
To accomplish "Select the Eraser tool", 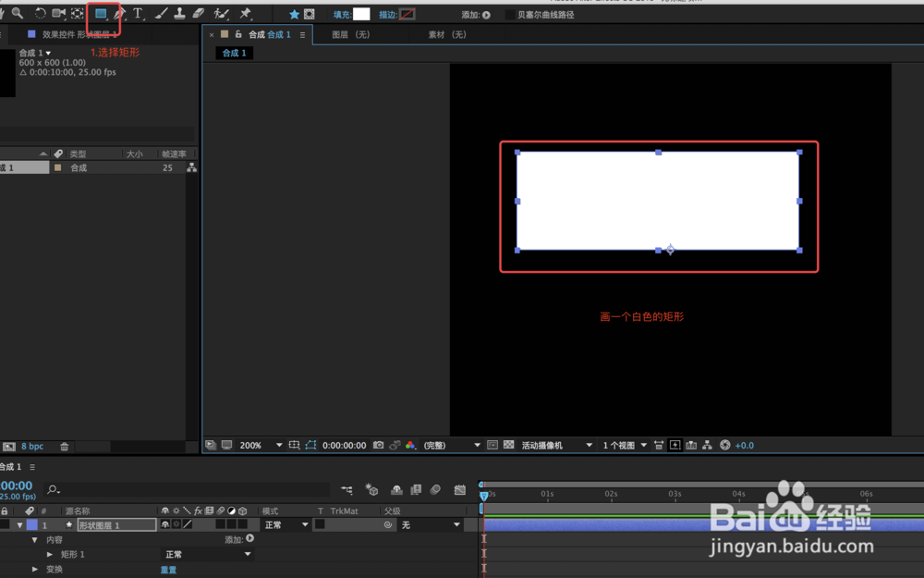I will coord(199,13).
